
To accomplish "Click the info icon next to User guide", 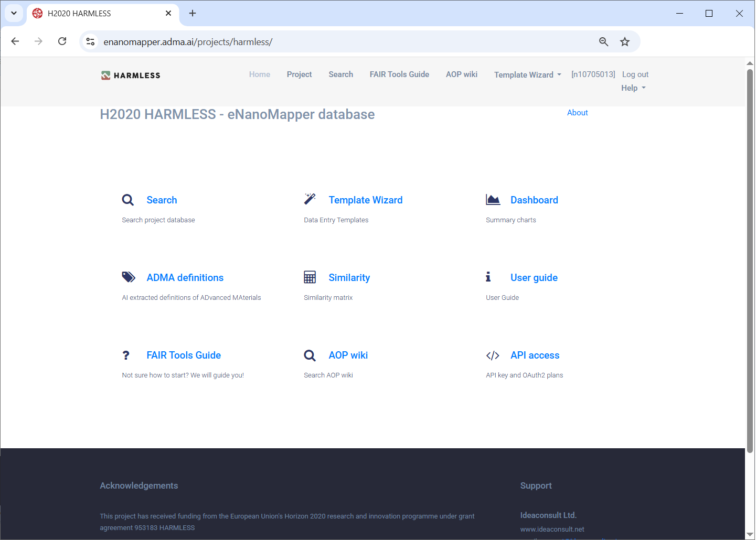I will pyautogui.click(x=488, y=277).
